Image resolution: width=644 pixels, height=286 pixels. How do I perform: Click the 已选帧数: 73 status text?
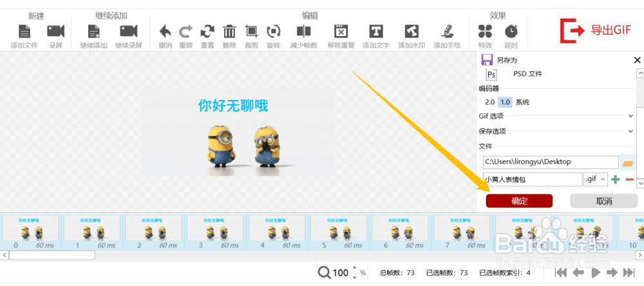[447, 273]
